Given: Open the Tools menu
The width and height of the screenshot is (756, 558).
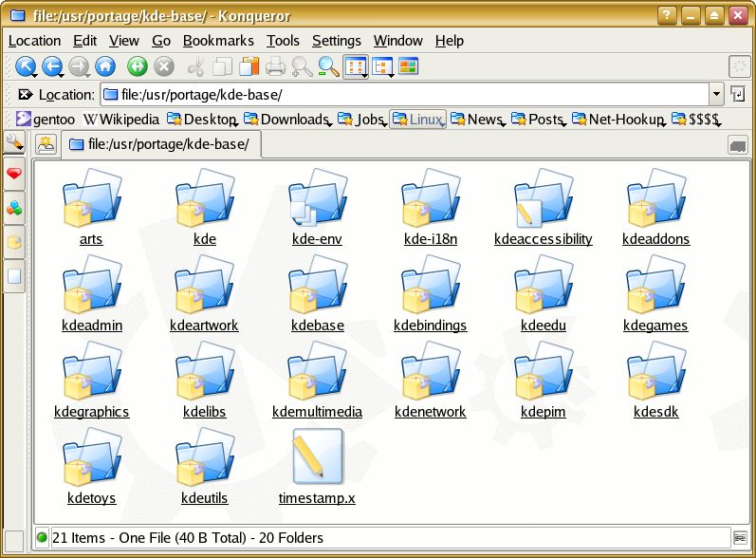Looking at the screenshot, I should point(283,41).
